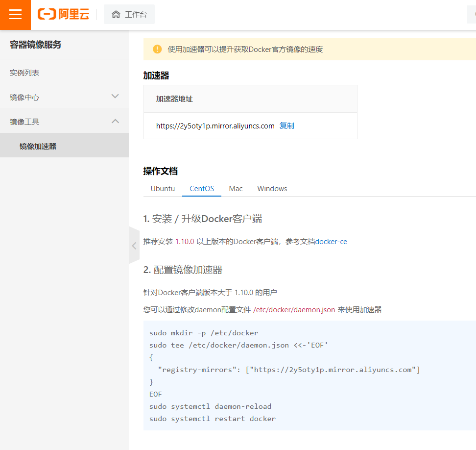
Task: Click the 'sudo systemctl daemon-reload' line
Action: pos(211,406)
